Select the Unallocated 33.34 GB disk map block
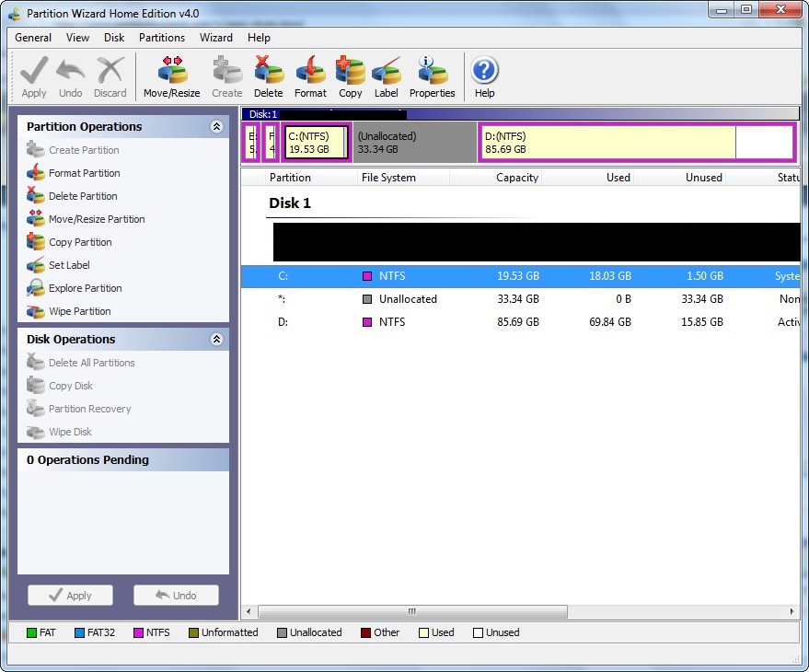 [x=415, y=143]
